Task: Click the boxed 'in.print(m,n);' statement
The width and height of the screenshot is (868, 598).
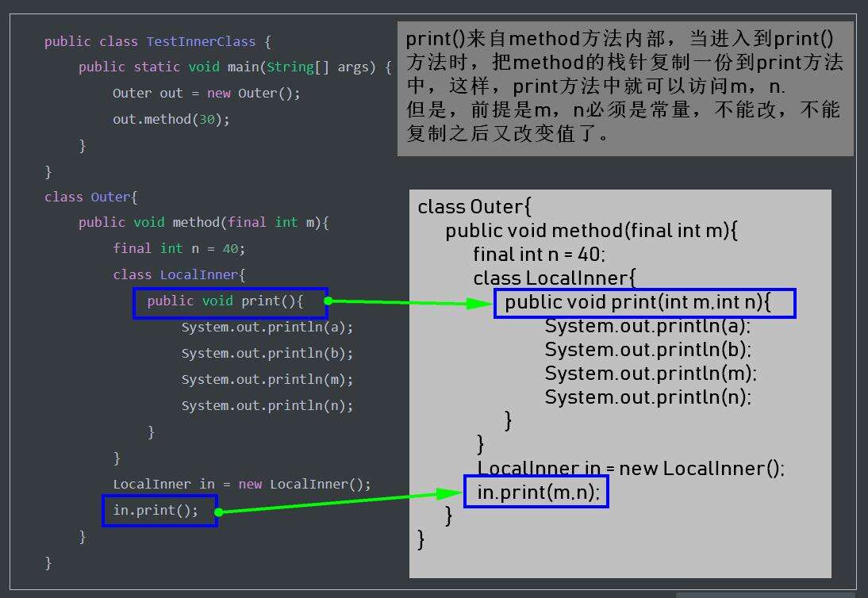Action: pos(536,492)
